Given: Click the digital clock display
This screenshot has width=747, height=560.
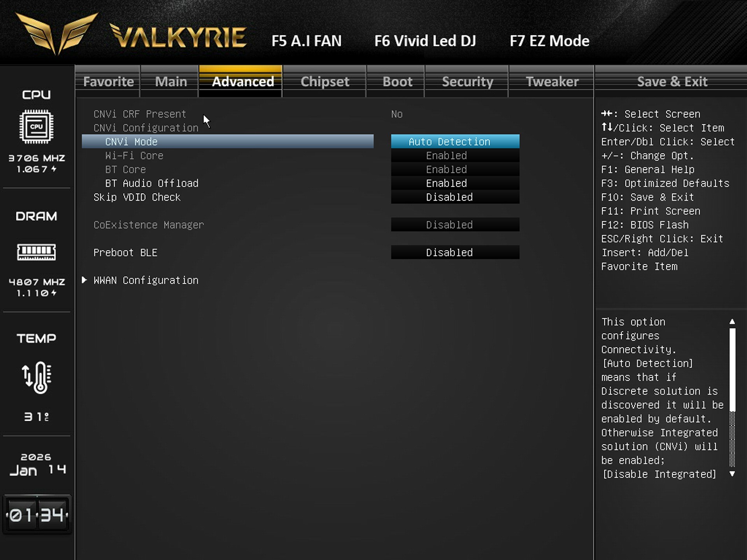Looking at the screenshot, I should (37, 515).
